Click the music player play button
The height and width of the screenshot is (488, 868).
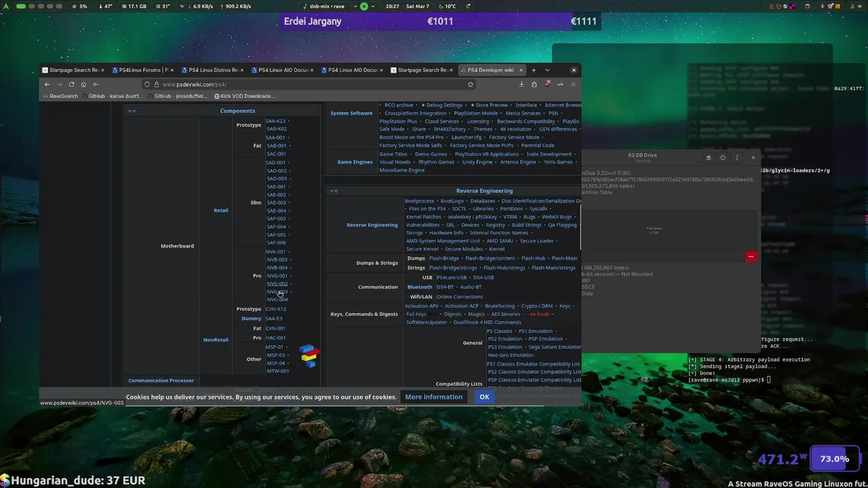click(364, 6)
